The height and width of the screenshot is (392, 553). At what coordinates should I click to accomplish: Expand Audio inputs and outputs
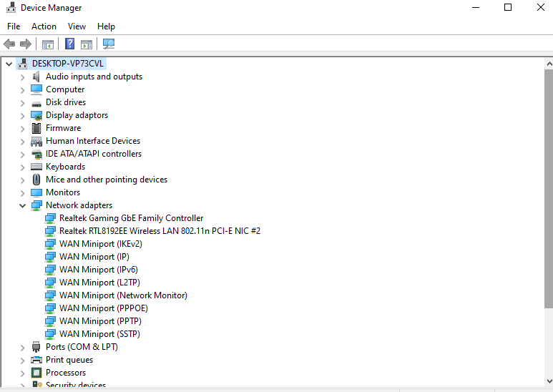[x=23, y=77]
